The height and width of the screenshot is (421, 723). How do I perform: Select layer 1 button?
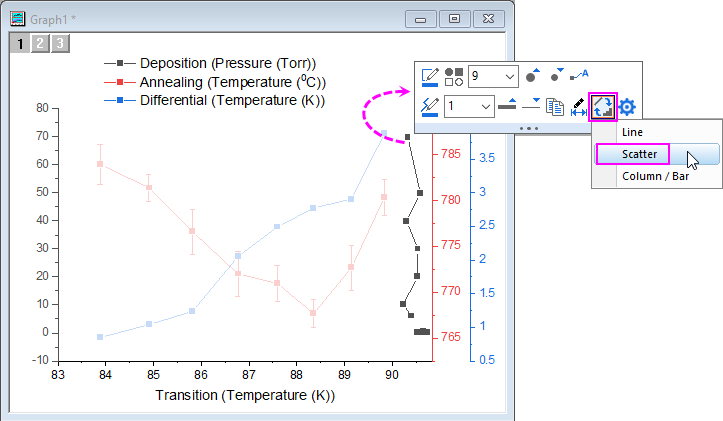(x=18, y=43)
